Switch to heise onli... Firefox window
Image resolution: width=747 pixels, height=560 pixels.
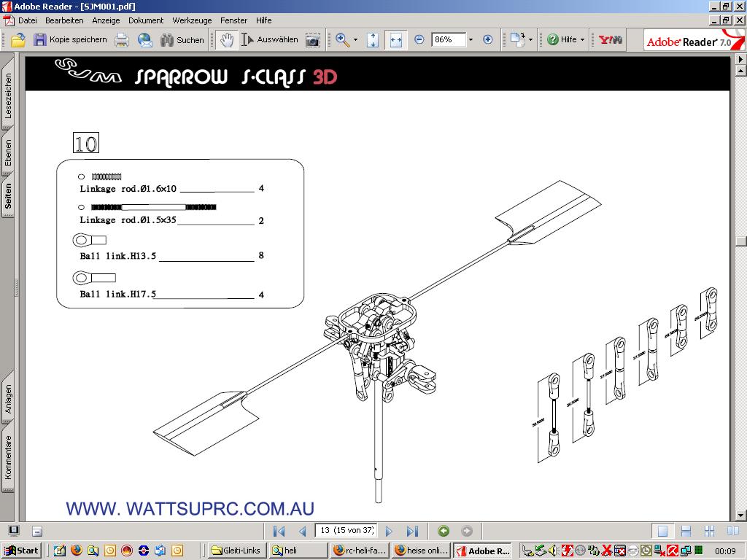click(421, 551)
